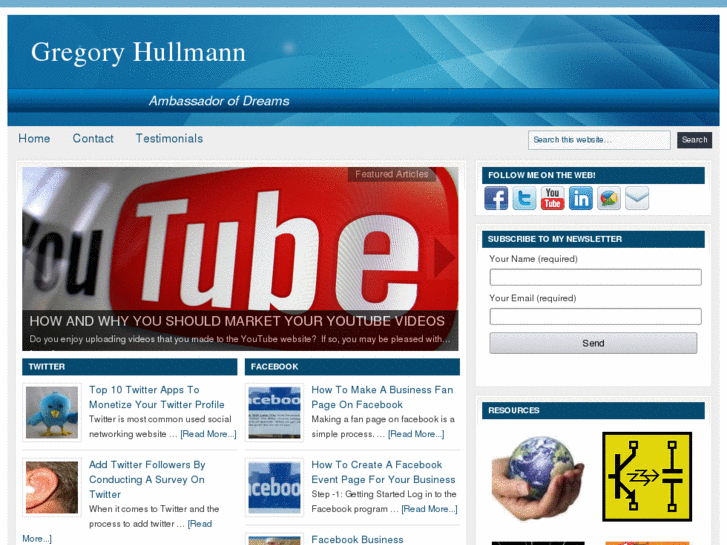727x545 pixels.
Task: Click the FACEBOOK section heading
Action: coord(274,366)
